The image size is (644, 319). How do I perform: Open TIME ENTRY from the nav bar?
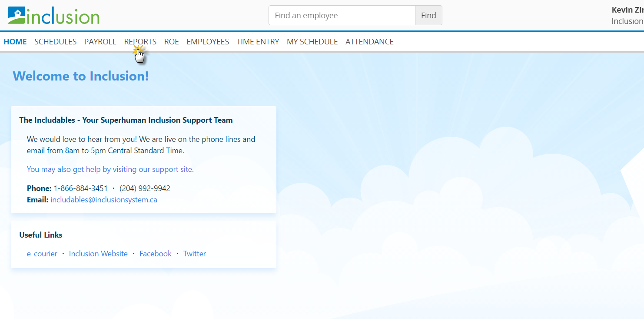pos(258,42)
